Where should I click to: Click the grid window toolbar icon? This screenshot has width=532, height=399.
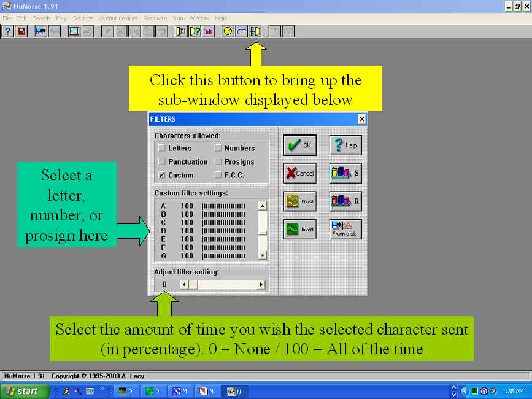point(74,31)
